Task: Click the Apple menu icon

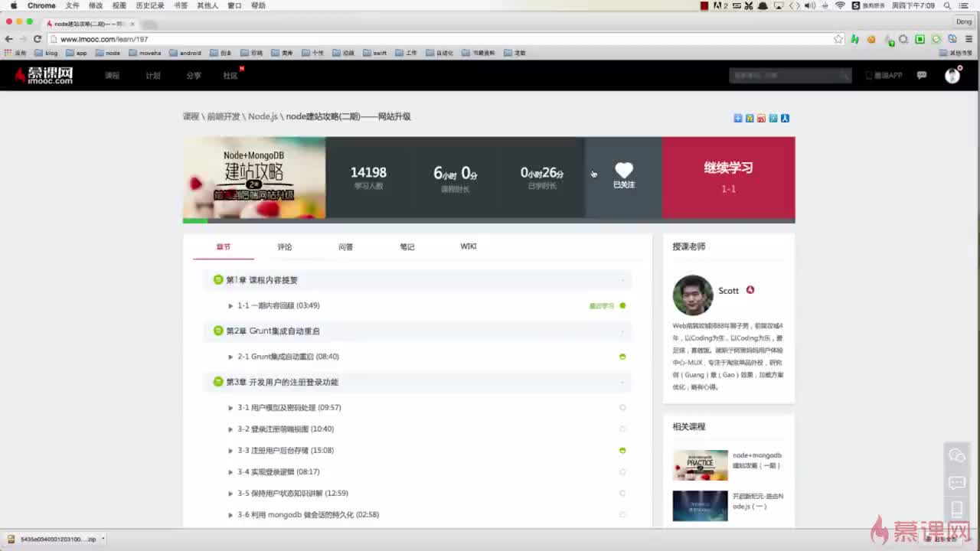Action: coord(13,5)
